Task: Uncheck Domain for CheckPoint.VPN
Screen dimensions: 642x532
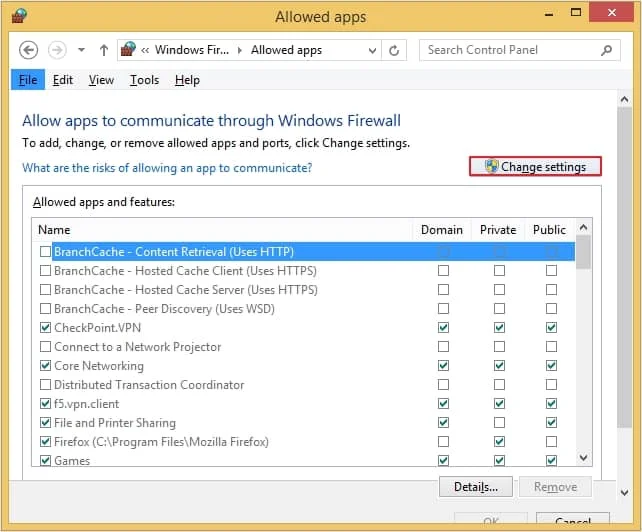Action: 443,327
